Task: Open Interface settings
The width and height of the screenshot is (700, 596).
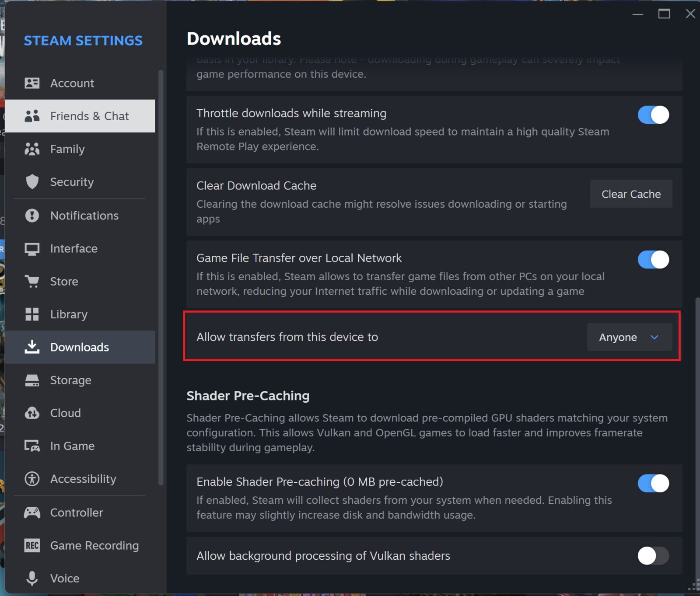Action: coord(80,248)
